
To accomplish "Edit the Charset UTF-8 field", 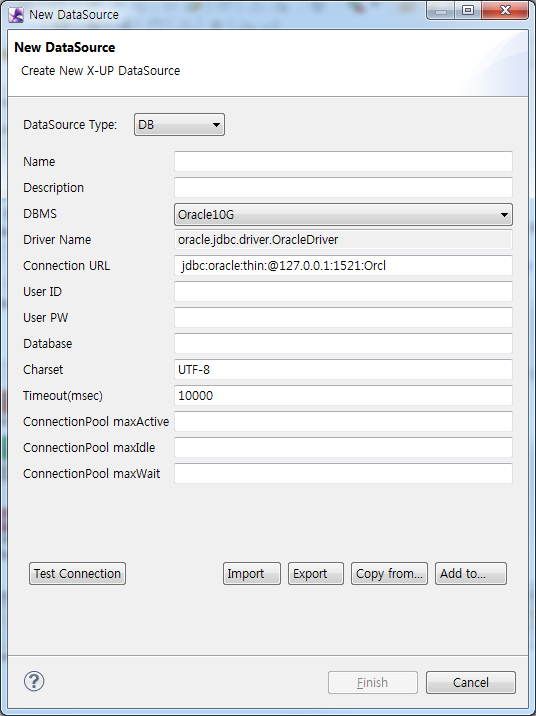I will [343, 370].
